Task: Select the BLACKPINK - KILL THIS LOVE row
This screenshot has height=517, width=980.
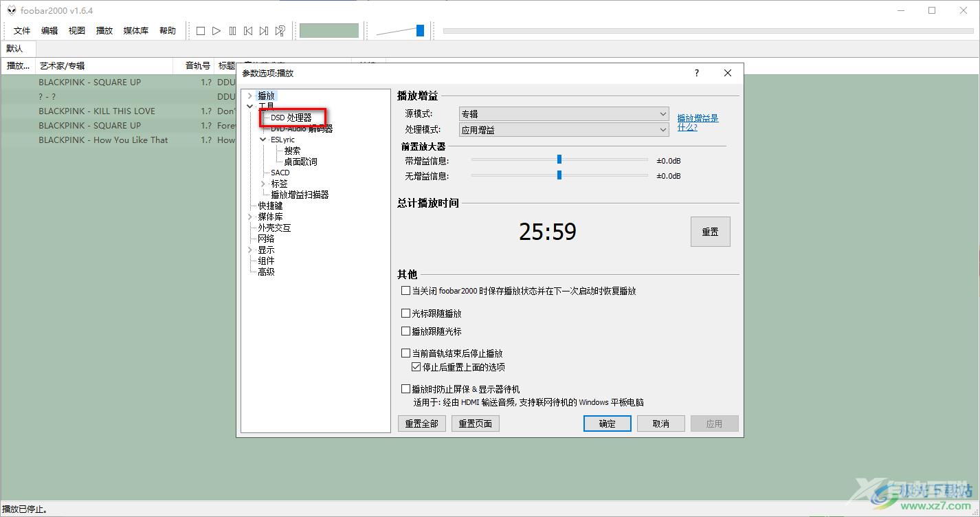Action: [118, 111]
